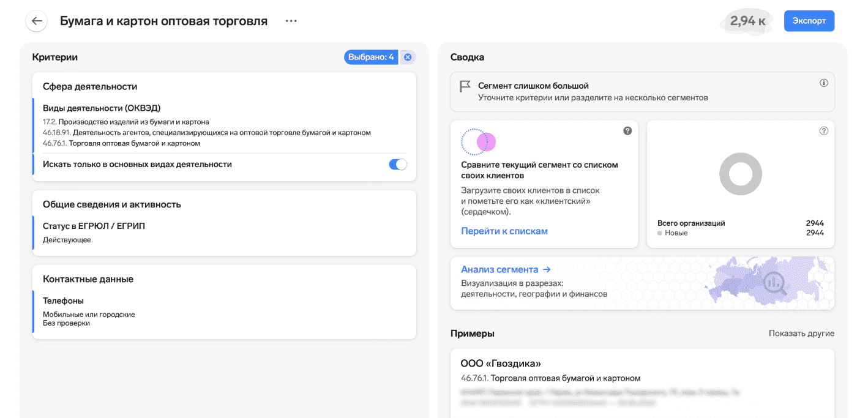The image size is (868, 418).
Task: Open help icon on client comparison card
Action: pyautogui.click(x=627, y=130)
